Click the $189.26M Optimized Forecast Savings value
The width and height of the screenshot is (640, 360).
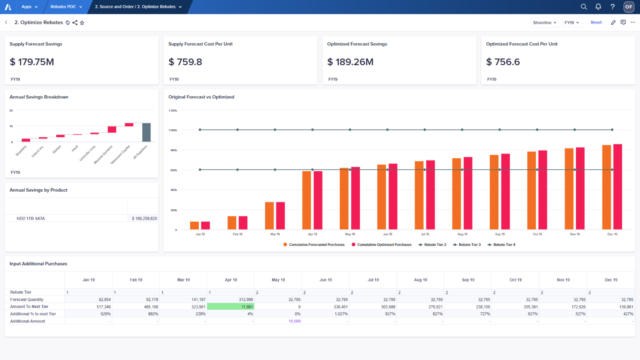point(350,62)
